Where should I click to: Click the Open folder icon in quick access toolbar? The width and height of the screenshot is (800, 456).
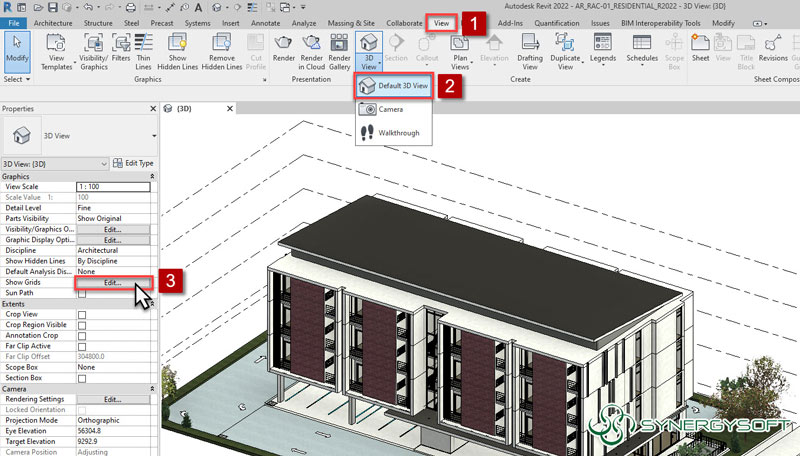pos(38,7)
